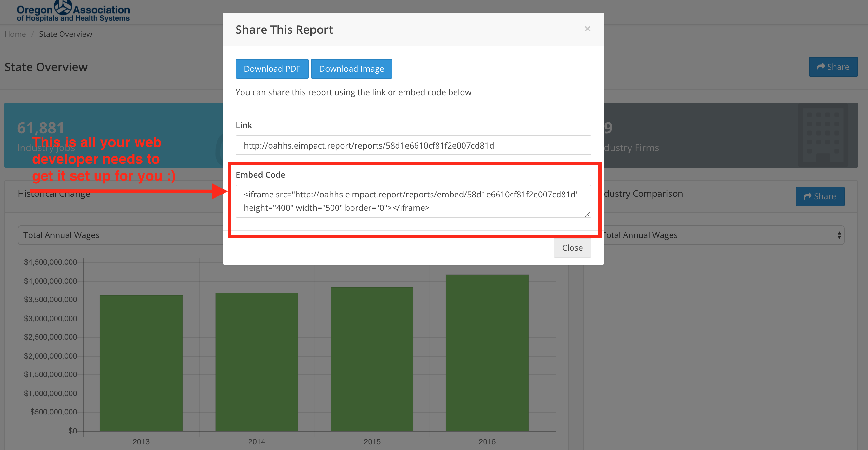Click the $500,000,000 axis label
868x450 pixels.
pyautogui.click(x=54, y=412)
